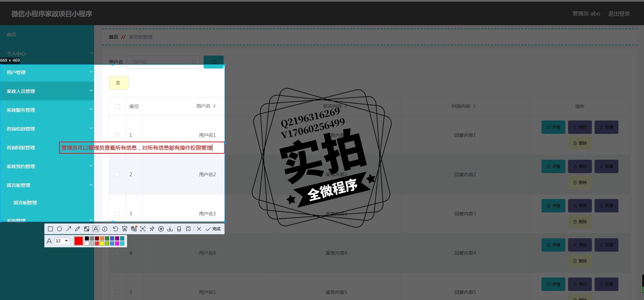The width and height of the screenshot is (644, 300).
Task: Collapse 留言板管理 chevron in sidebar
Action: tap(91, 185)
